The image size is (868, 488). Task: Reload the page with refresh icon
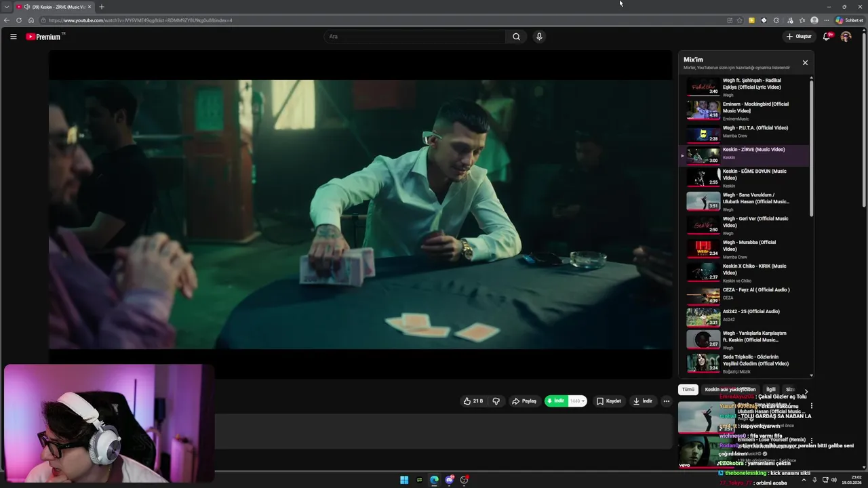(19, 20)
